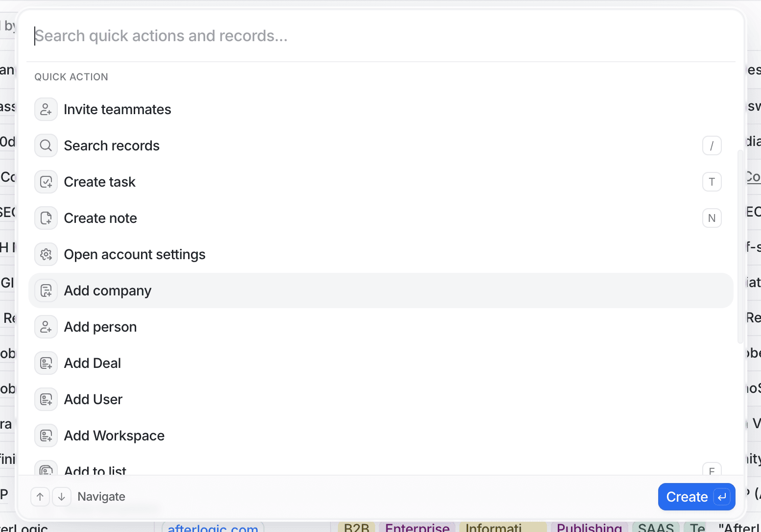
Task: Open the afterlogic.com link
Action: pyautogui.click(x=213, y=528)
